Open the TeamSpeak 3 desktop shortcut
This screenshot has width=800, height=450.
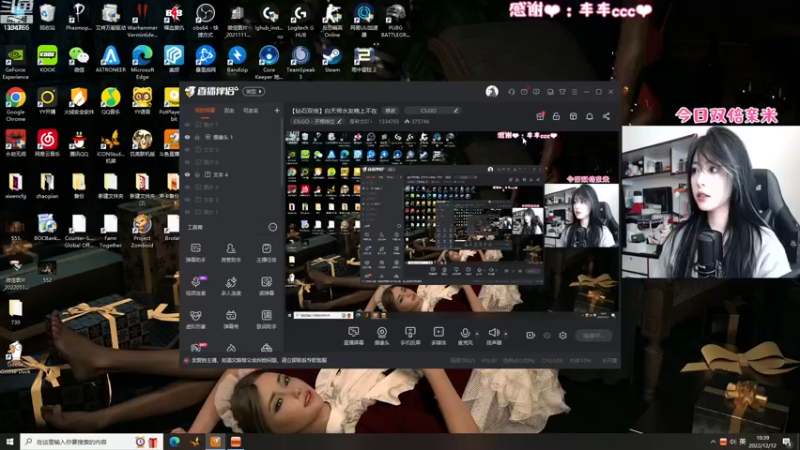(301, 62)
